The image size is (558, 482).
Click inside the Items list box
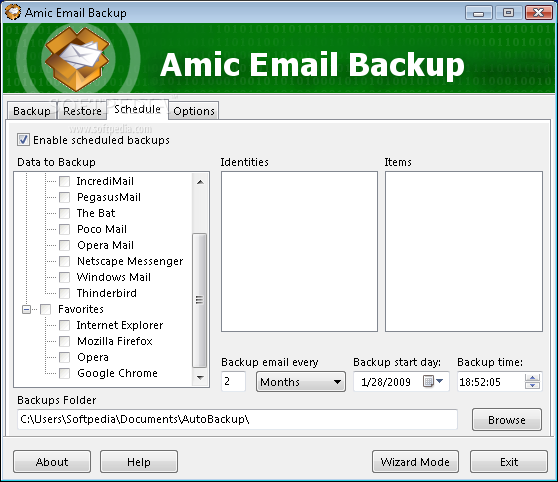tap(464, 252)
